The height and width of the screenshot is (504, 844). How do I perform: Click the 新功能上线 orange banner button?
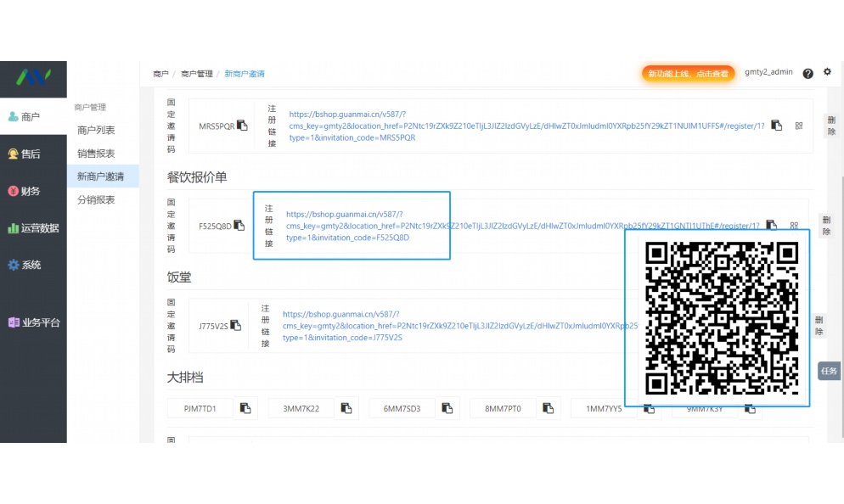tap(688, 74)
